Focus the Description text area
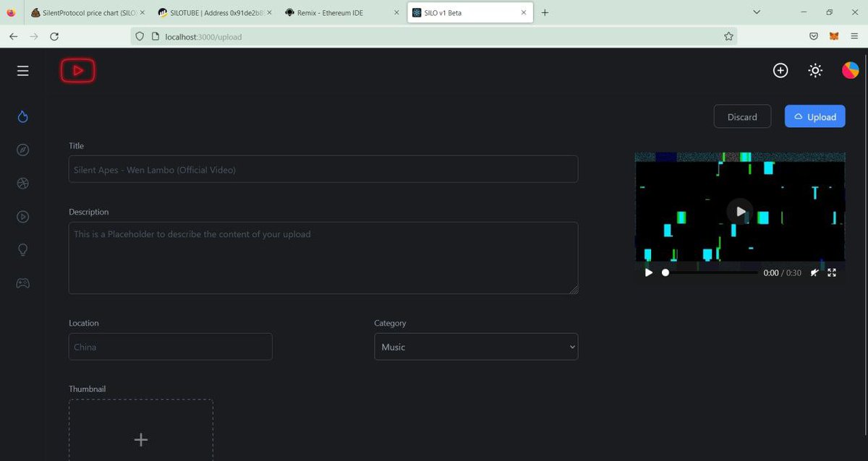868x461 pixels. click(x=323, y=258)
